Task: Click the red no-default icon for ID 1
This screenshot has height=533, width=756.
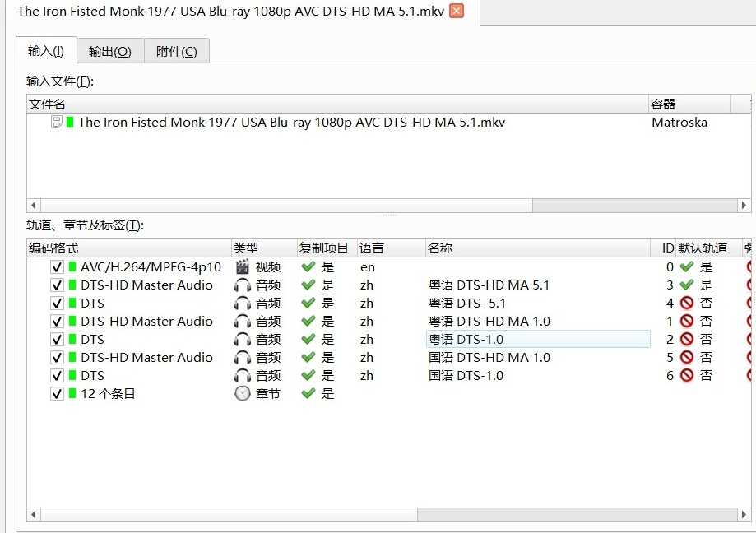Action: pyautogui.click(x=687, y=321)
